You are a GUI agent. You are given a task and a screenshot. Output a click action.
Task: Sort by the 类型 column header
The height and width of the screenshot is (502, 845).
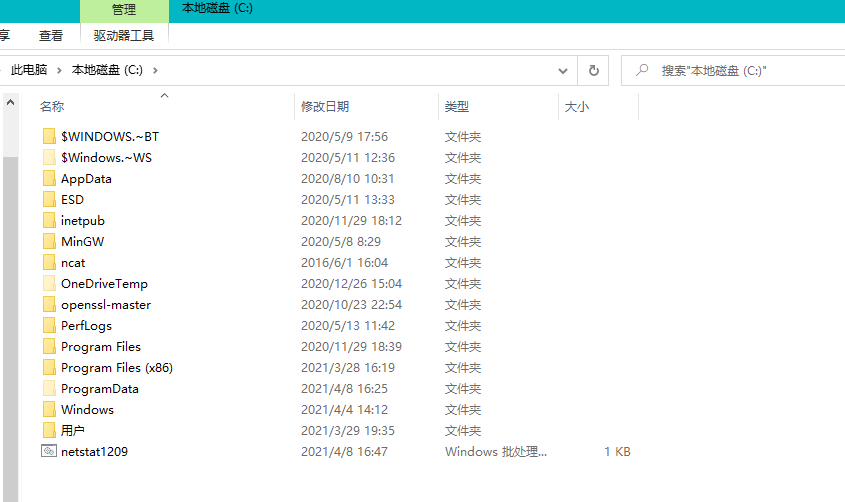point(456,107)
